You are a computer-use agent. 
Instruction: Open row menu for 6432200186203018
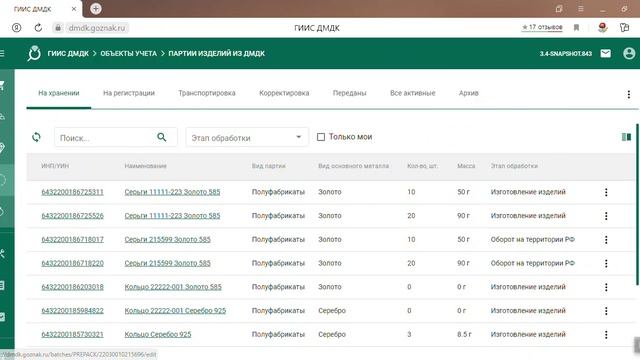click(x=606, y=287)
